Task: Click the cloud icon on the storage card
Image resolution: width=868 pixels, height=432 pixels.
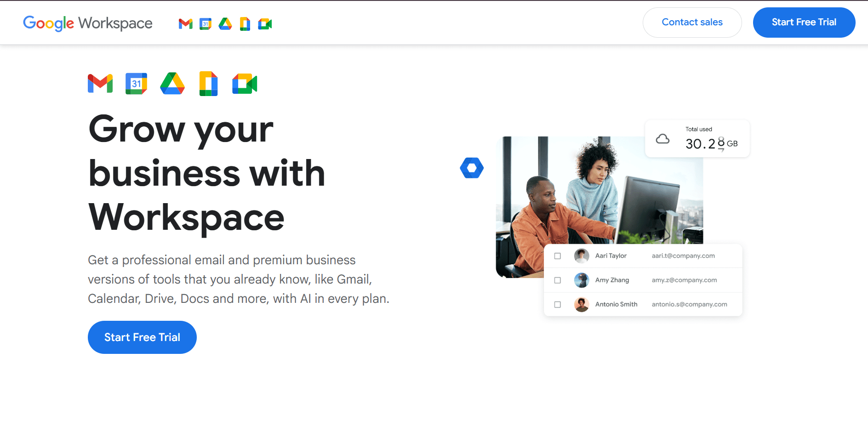Action: click(663, 138)
